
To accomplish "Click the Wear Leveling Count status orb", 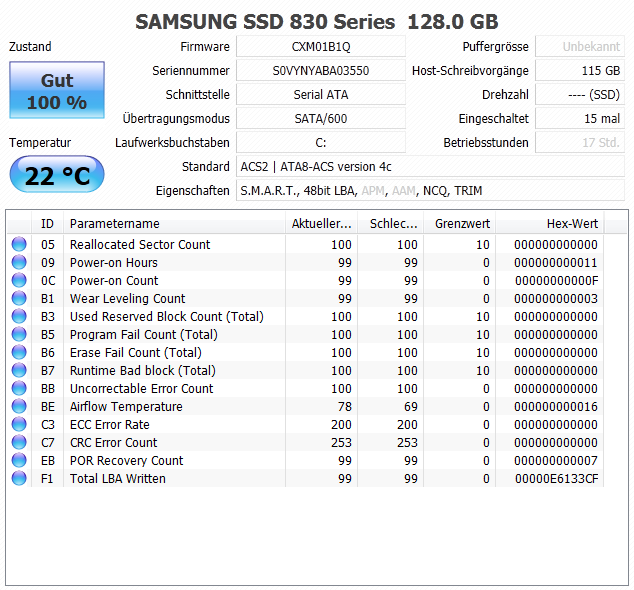I will coord(19,298).
